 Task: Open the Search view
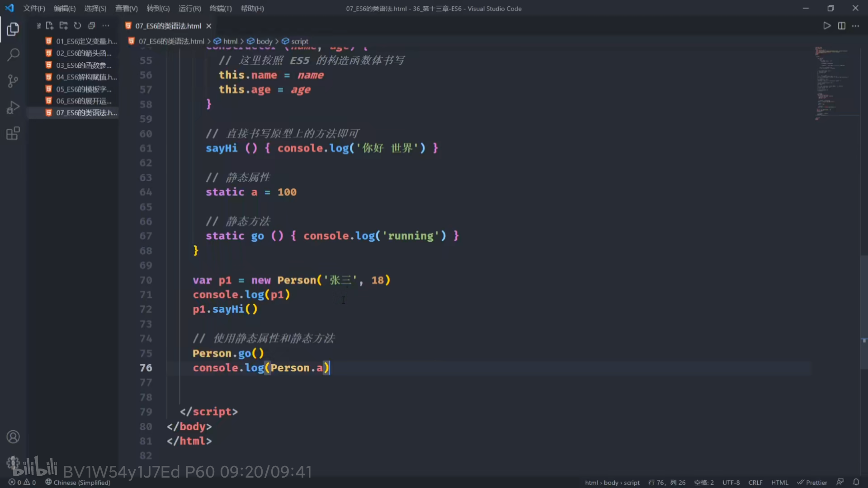pos(13,55)
